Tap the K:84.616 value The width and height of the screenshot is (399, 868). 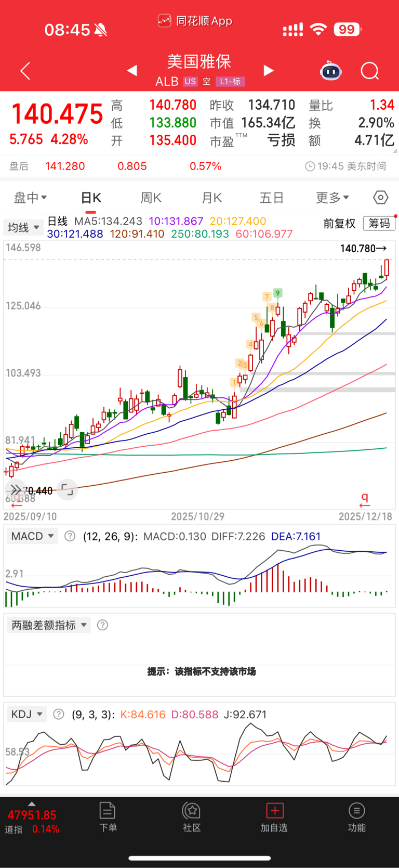[x=143, y=715]
